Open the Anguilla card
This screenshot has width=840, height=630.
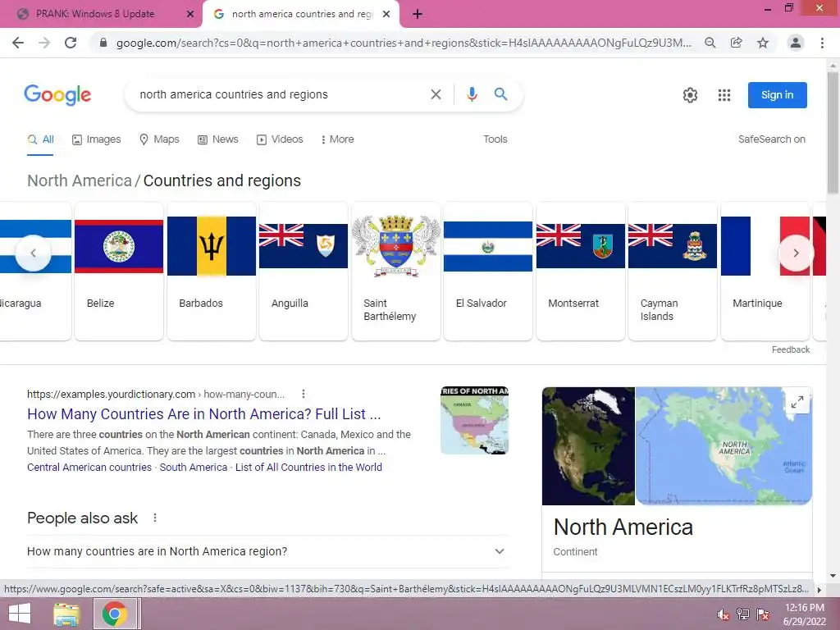[x=304, y=271]
